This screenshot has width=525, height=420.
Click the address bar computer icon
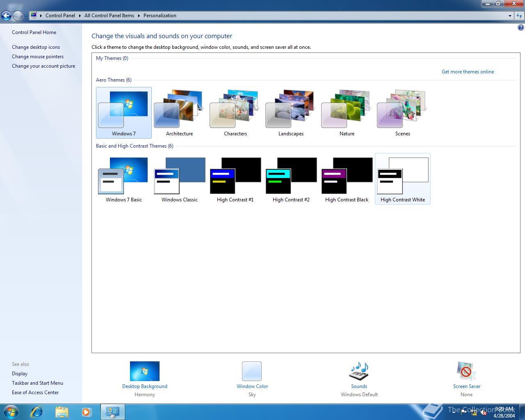coord(34,16)
